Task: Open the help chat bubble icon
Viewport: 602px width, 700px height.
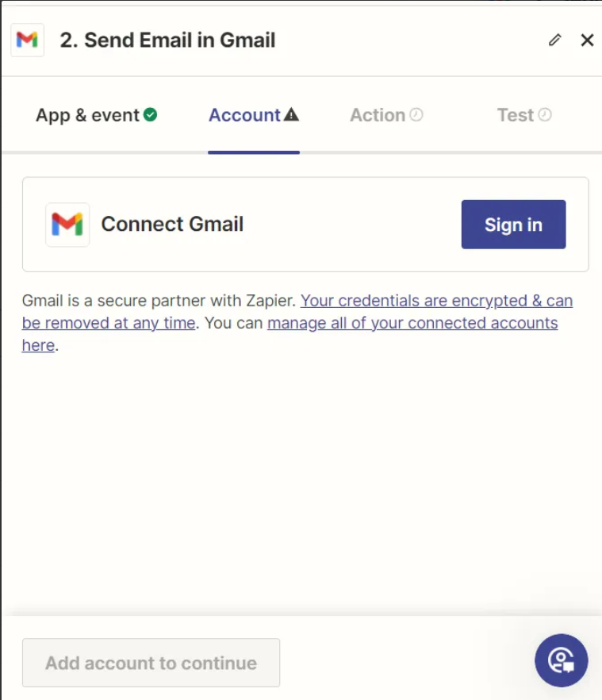Action: tap(562, 660)
